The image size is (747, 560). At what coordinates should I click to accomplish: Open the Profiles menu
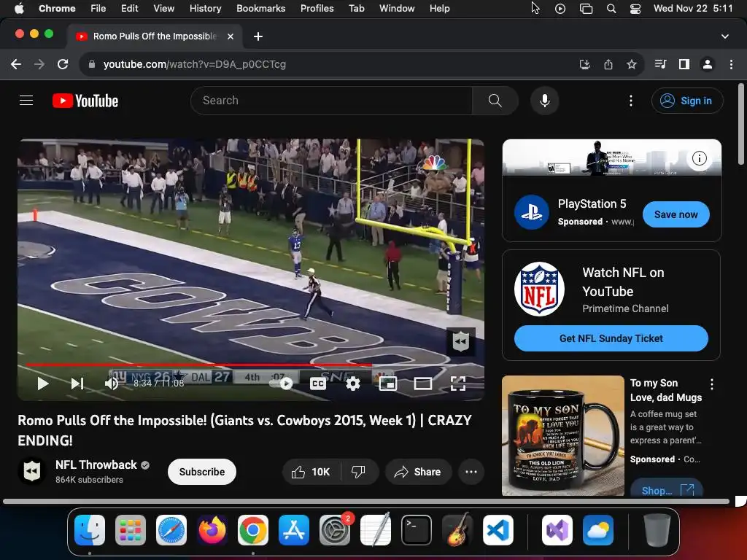(317, 8)
